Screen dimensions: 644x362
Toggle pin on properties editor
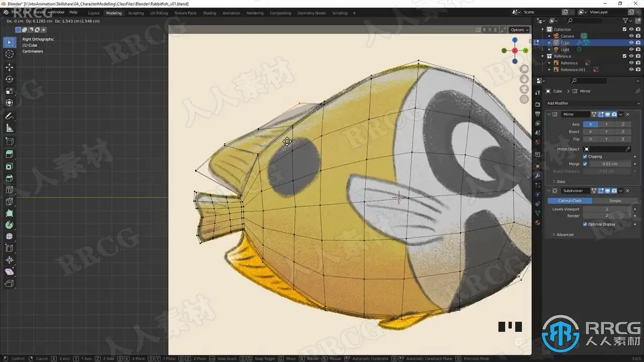click(x=638, y=91)
